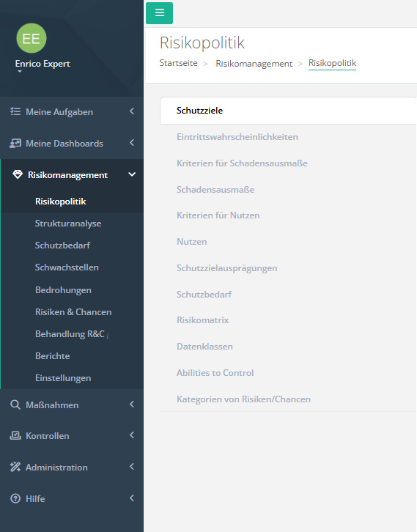
Task: Click the Kontrollen stamp icon
Action: (x=15, y=436)
